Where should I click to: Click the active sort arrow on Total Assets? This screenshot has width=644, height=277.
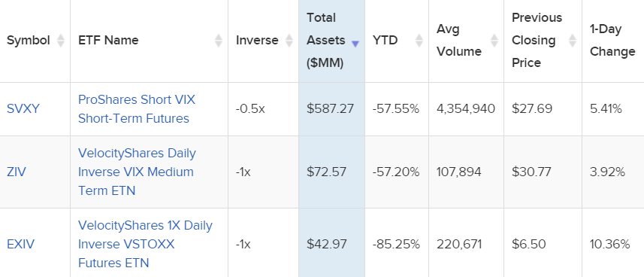click(x=355, y=44)
